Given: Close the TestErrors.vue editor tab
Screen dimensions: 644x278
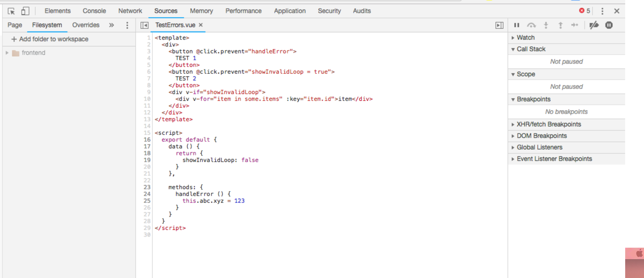Looking at the screenshot, I should [201, 25].
